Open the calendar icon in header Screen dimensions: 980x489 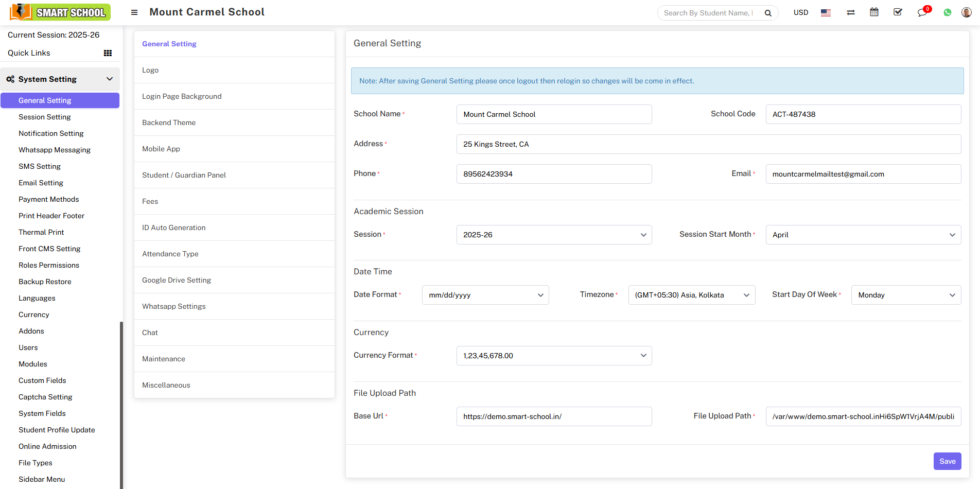click(x=874, y=12)
